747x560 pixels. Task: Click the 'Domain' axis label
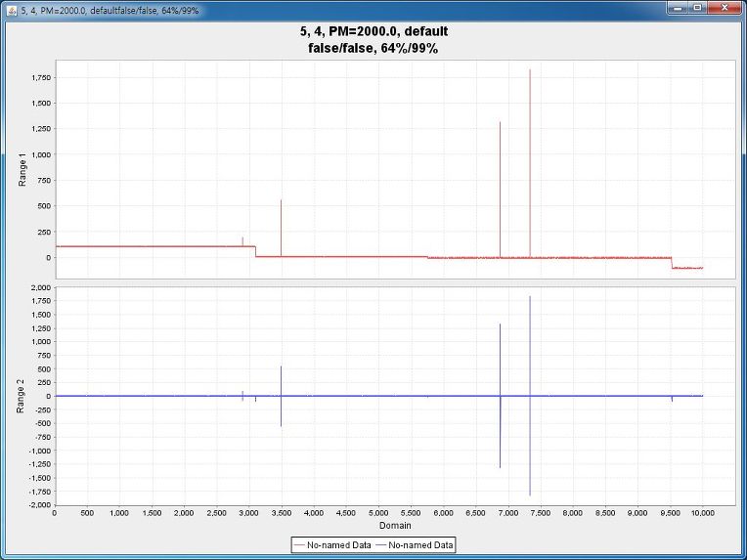(395, 525)
